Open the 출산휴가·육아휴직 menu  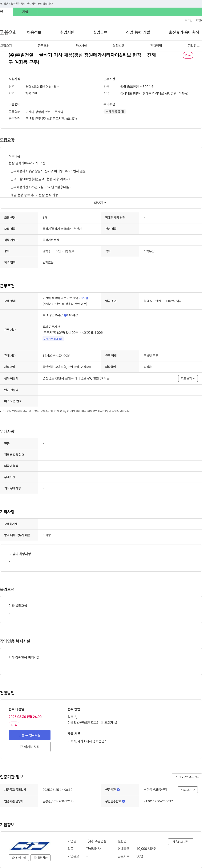point(184,32)
